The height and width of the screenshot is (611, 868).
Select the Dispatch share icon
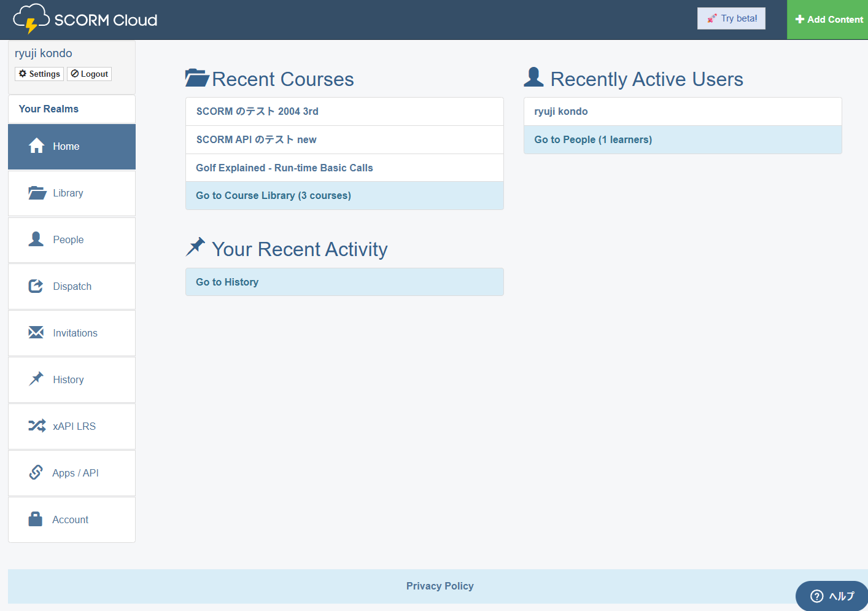tap(36, 286)
